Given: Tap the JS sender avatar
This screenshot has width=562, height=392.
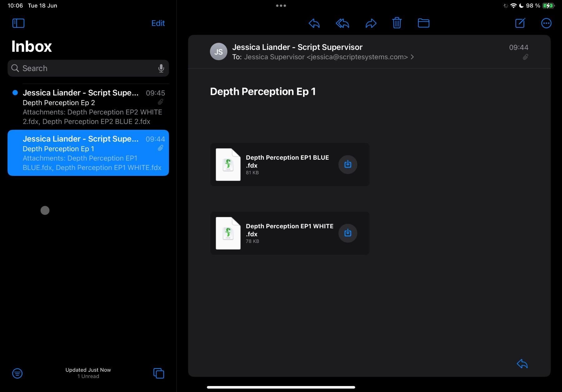Looking at the screenshot, I should (219, 51).
